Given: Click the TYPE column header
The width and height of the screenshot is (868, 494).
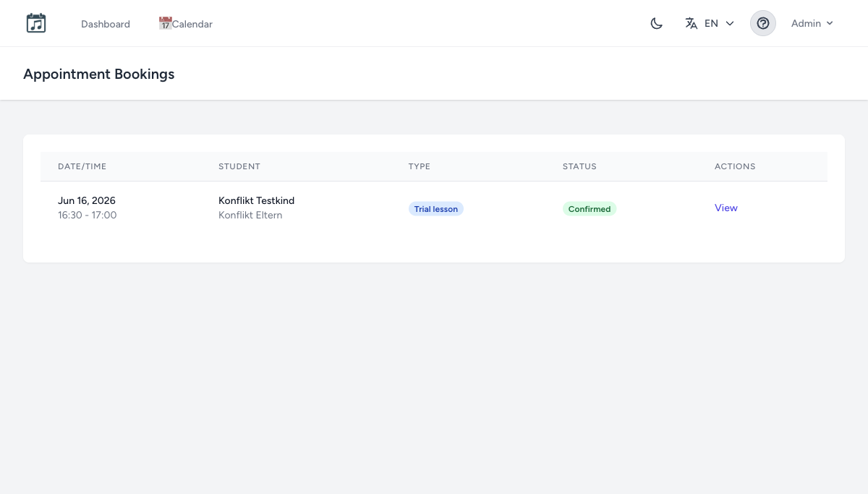Looking at the screenshot, I should click(x=420, y=166).
